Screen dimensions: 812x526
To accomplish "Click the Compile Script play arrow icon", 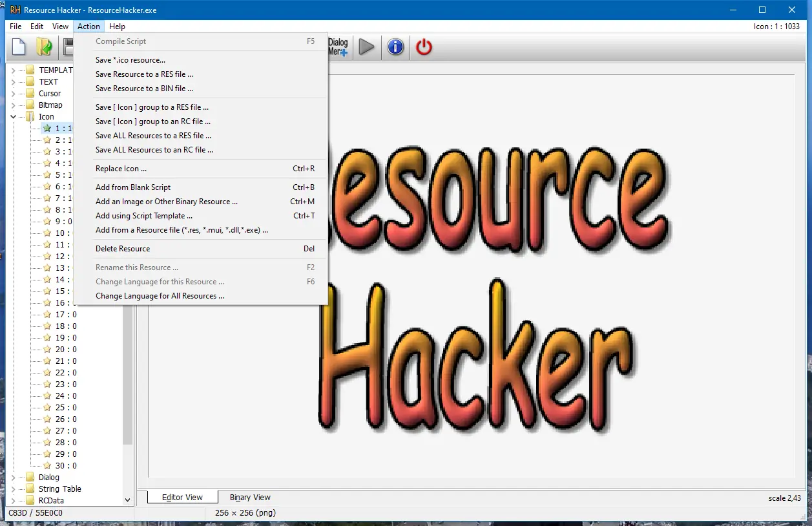I will pos(366,47).
